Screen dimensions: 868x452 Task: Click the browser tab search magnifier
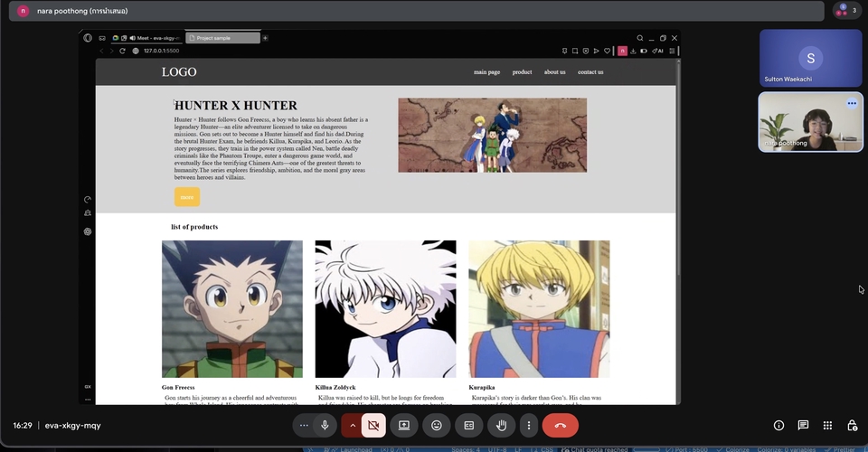tap(640, 38)
